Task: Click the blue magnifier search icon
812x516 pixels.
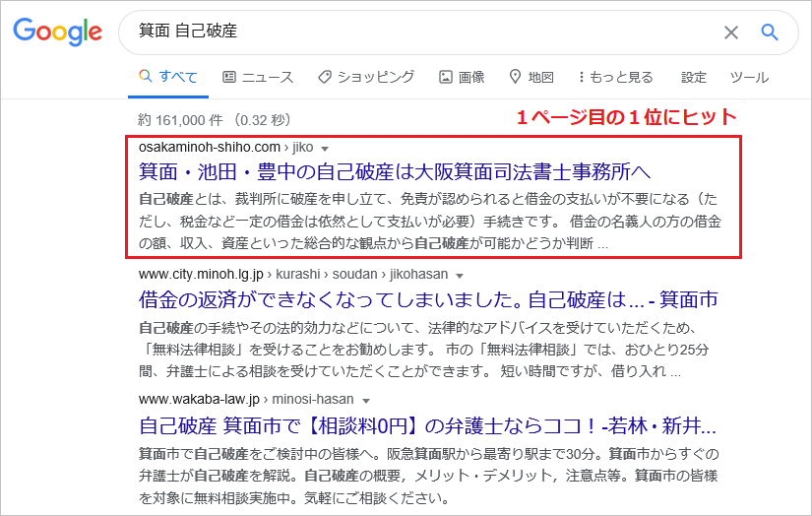Action: (769, 32)
